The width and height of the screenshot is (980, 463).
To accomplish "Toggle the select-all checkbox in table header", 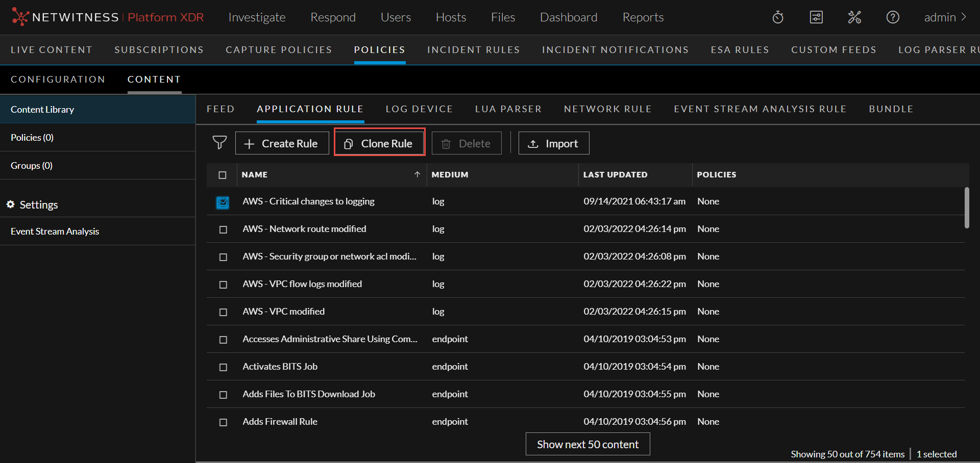I will [223, 175].
